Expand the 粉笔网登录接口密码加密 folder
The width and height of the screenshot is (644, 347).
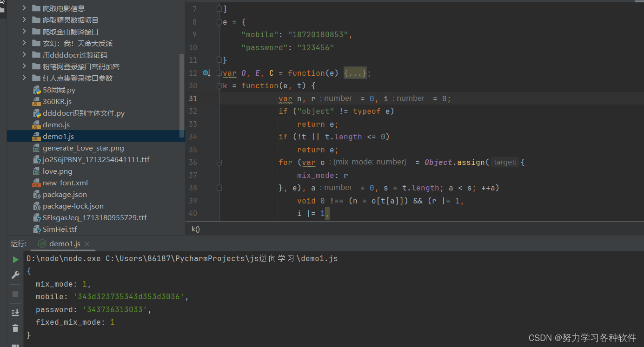pos(24,66)
